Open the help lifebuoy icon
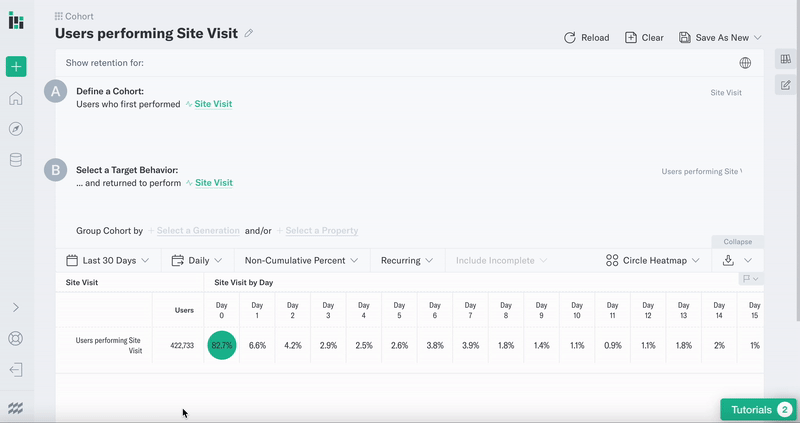The image size is (800, 423). [16, 338]
